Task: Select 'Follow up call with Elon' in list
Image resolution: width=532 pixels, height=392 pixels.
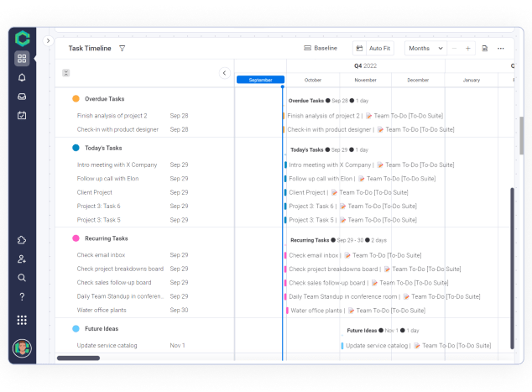Action: [x=108, y=179]
